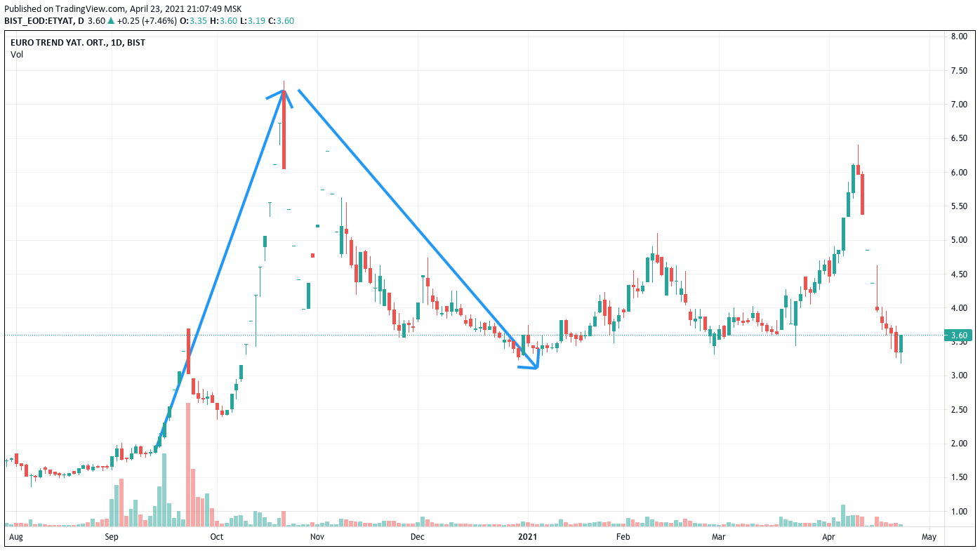
Task: Click the 3.00 price axis label
Action: click(959, 376)
